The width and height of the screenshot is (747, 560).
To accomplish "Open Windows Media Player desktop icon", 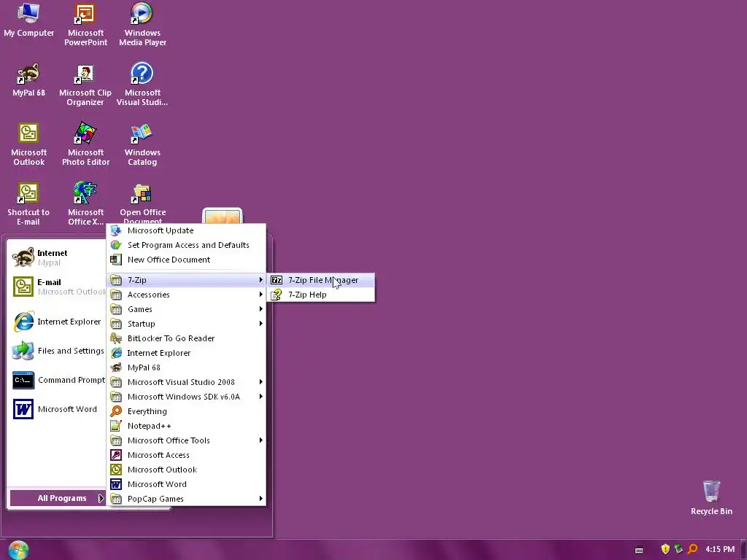I will click(x=142, y=25).
